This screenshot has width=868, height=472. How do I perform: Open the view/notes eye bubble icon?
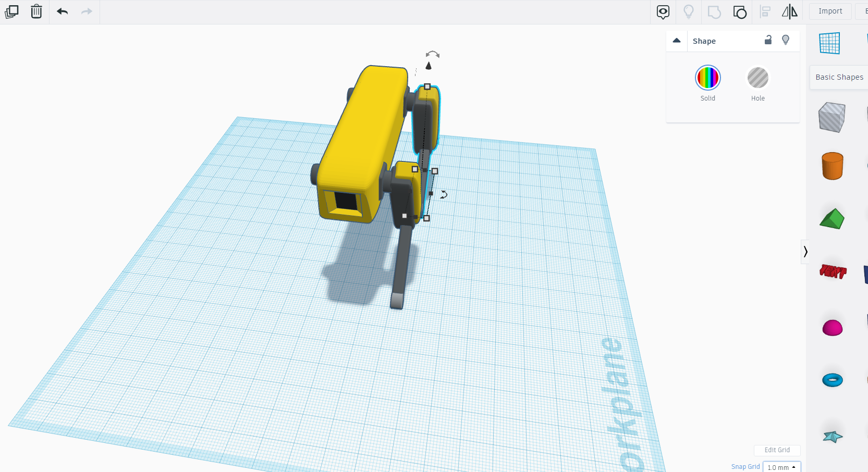click(x=663, y=12)
